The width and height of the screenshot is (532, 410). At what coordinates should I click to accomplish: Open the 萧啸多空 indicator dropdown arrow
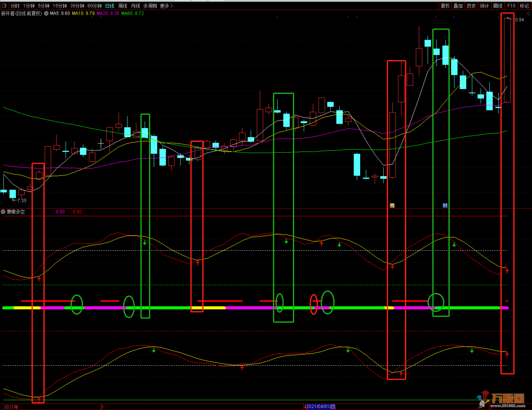click(3, 212)
